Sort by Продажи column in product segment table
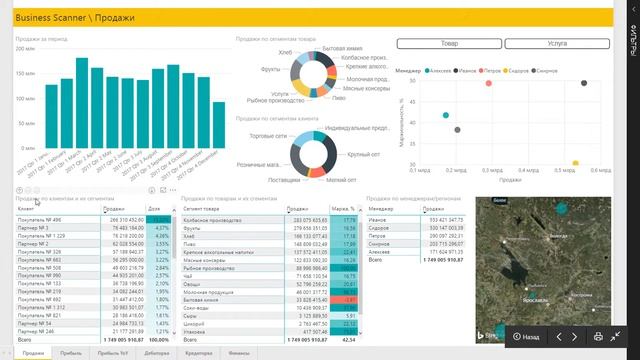The height and width of the screenshot is (360, 640). click(297, 209)
